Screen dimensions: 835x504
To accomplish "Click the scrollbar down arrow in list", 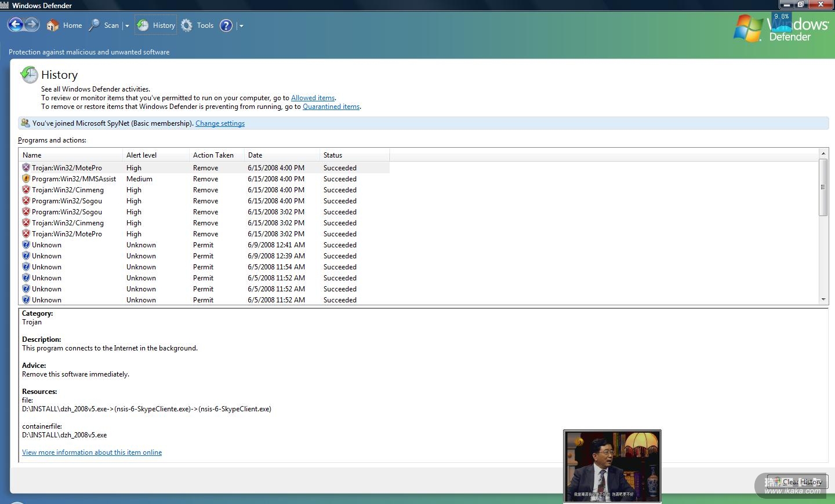I will [823, 300].
